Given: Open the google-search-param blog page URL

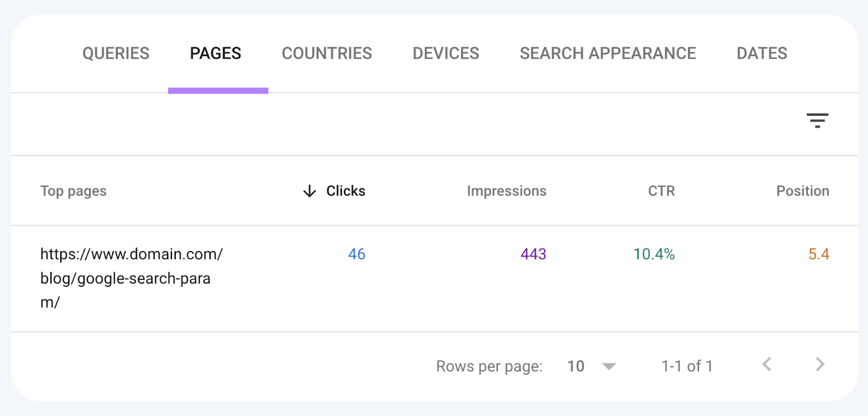Looking at the screenshot, I should click(131, 278).
